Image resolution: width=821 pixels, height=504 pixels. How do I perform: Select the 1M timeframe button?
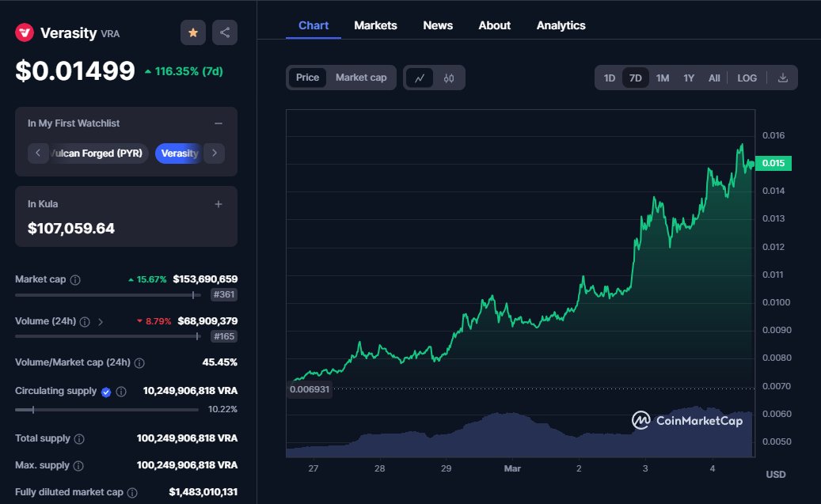point(662,78)
